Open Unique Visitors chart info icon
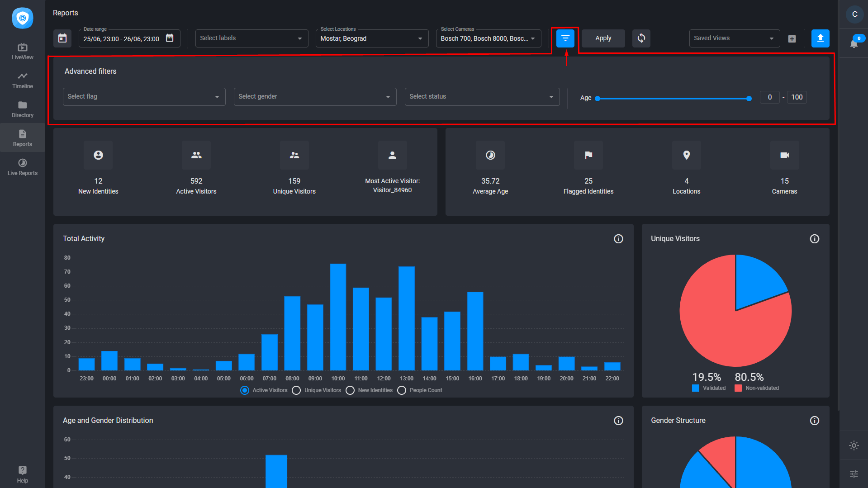Viewport: 868px width, 488px height. pyautogui.click(x=815, y=239)
